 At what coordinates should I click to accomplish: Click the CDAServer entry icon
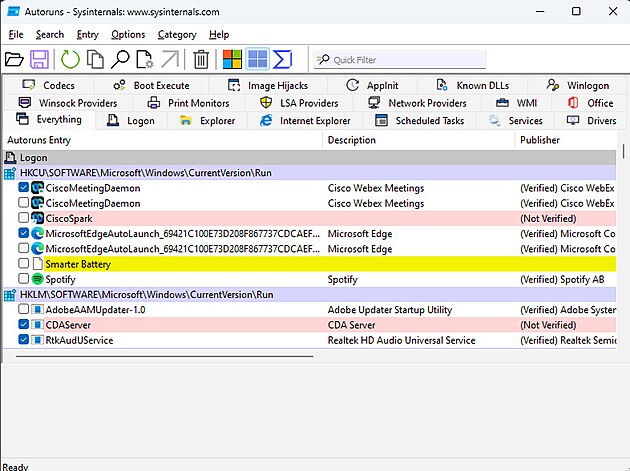(37, 325)
